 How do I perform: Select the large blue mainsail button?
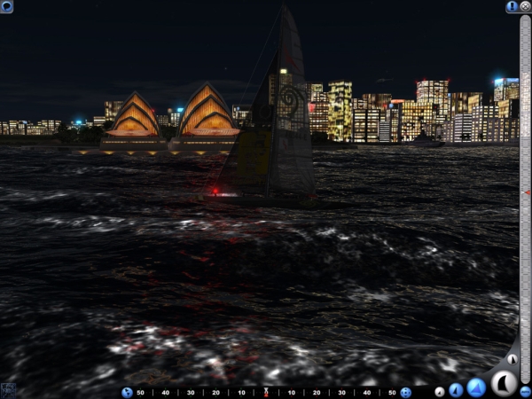click(x=476, y=387)
